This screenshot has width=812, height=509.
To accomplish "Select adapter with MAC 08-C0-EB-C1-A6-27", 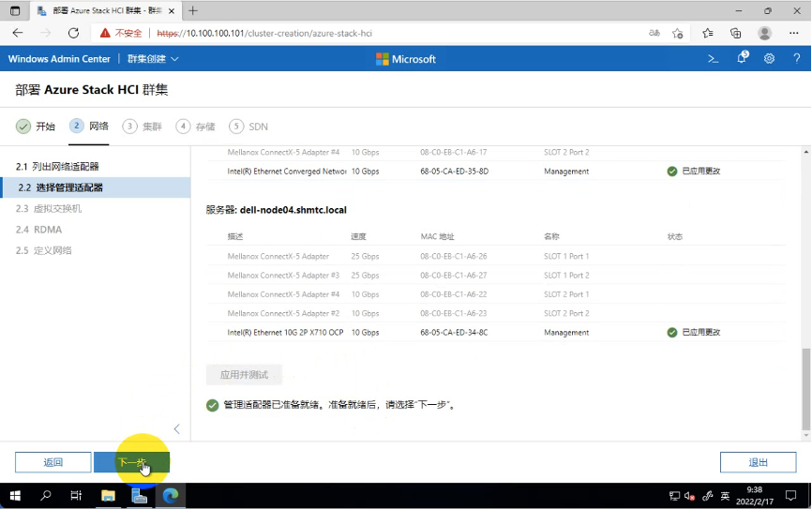I will 496,276.
